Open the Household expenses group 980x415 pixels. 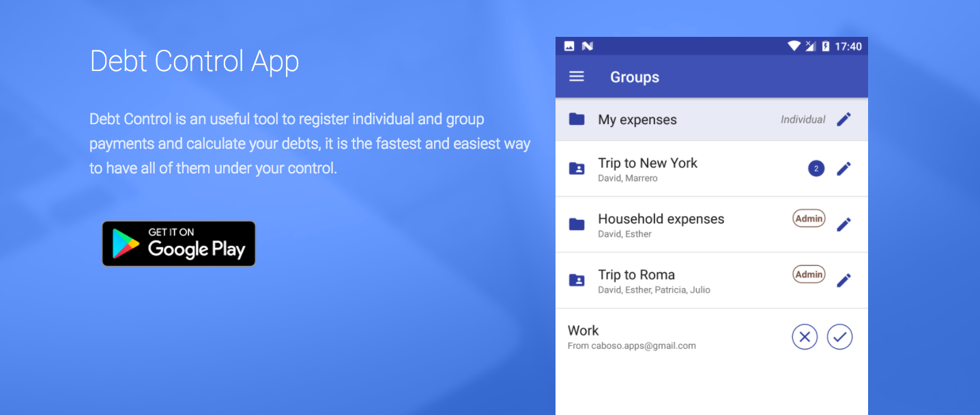[712, 225]
